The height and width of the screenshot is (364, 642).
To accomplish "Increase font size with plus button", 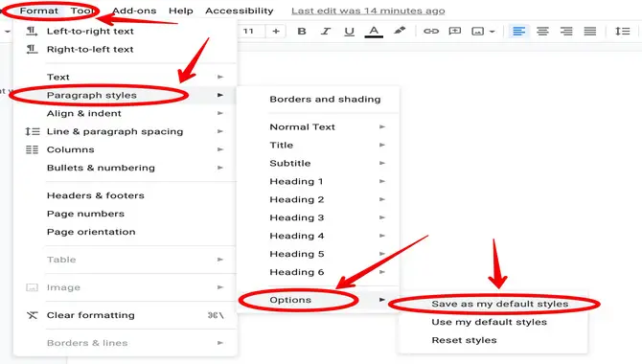I will click(x=276, y=31).
